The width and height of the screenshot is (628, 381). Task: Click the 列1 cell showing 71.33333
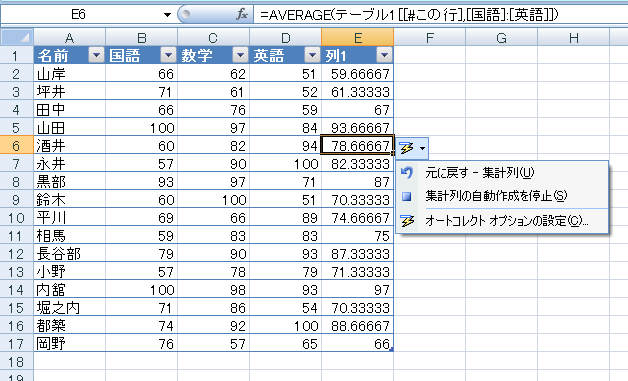[x=358, y=272]
